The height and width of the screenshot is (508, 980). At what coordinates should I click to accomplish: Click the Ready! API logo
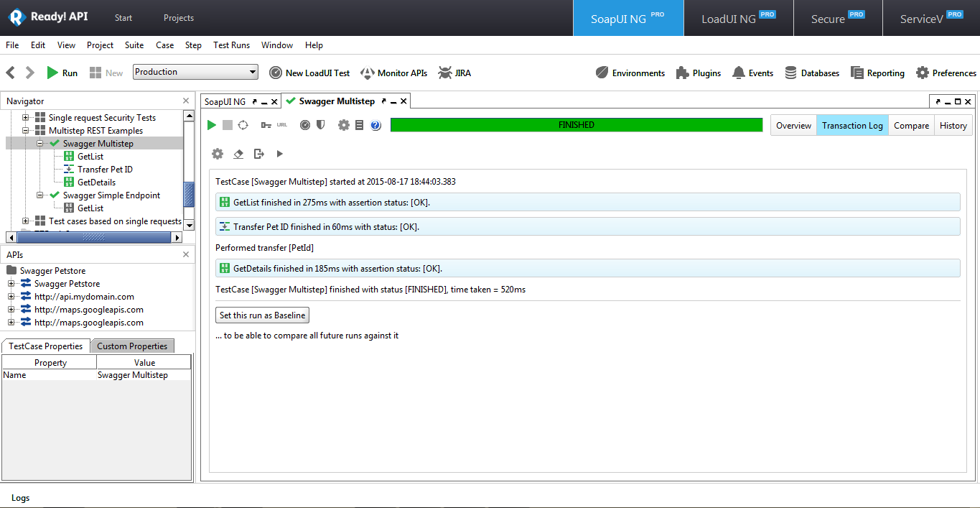tap(48, 17)
